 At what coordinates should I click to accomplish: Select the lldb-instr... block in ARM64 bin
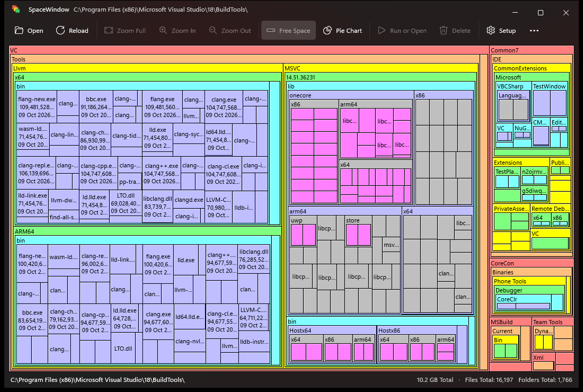pos(254,342)
